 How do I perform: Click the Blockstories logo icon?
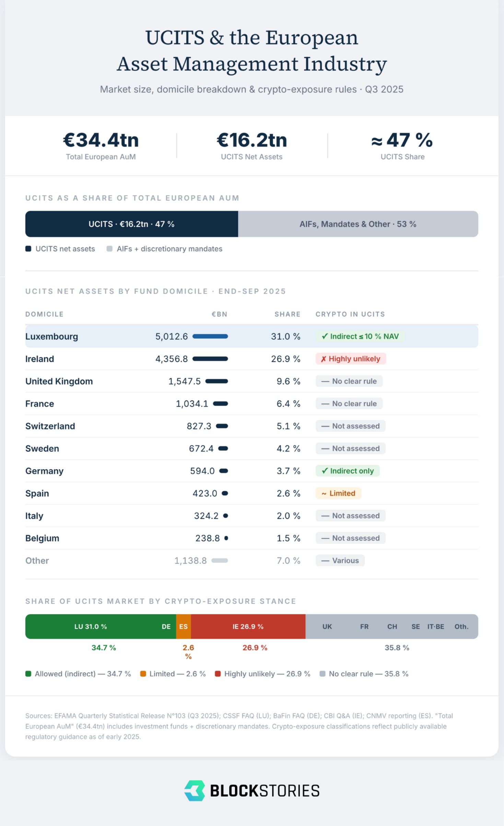point(195,790)
